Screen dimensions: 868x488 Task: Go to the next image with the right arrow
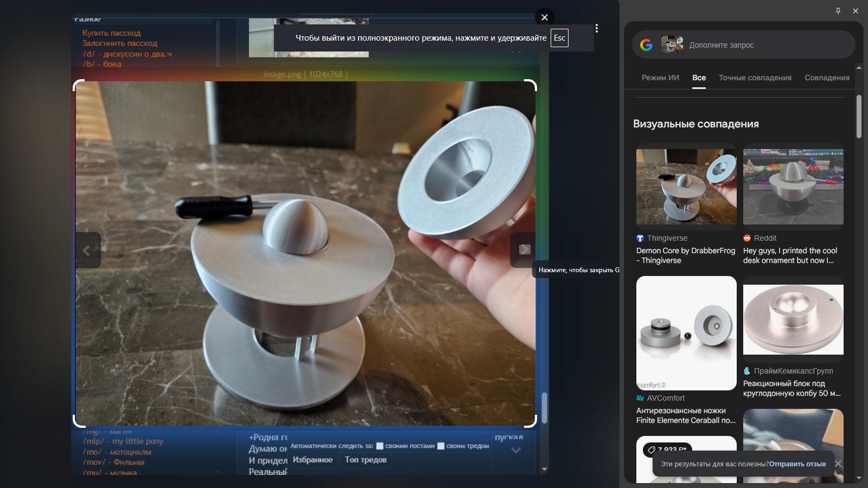tap(524, 249)
